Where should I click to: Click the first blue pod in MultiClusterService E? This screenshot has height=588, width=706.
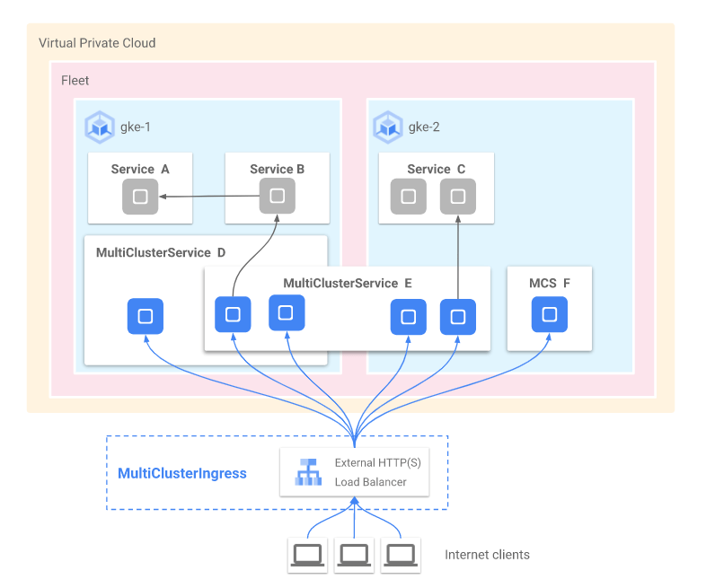tap(233, 314)
